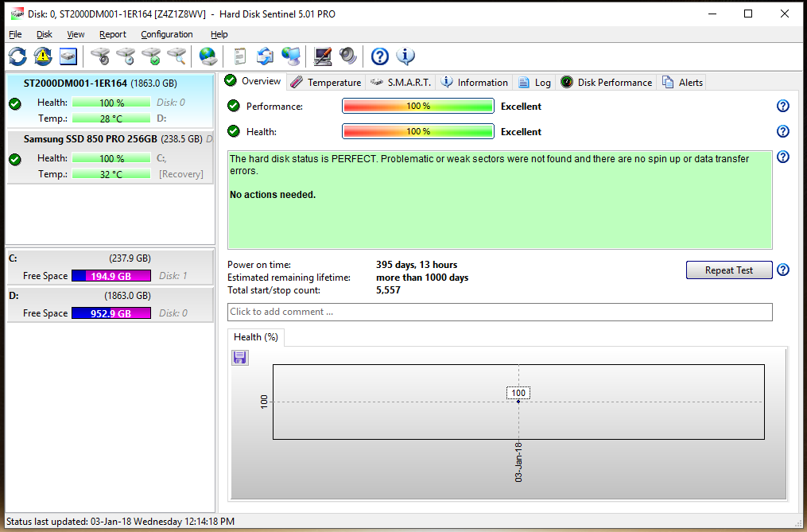
Task: Click the Health percentage bar in Overview
Action: tap(417, 132)
